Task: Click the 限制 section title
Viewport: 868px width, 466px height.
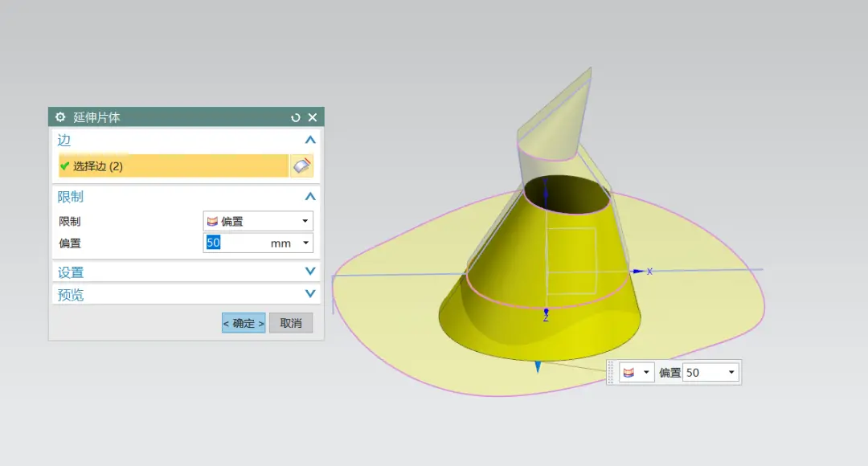Action: (70, 197)
